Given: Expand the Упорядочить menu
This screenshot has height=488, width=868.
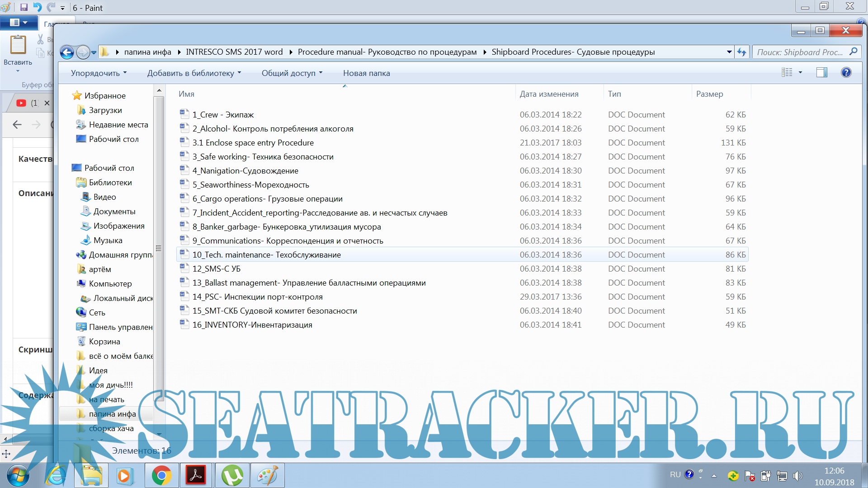Looking at the screenshot, I should (x=99, y=73).
